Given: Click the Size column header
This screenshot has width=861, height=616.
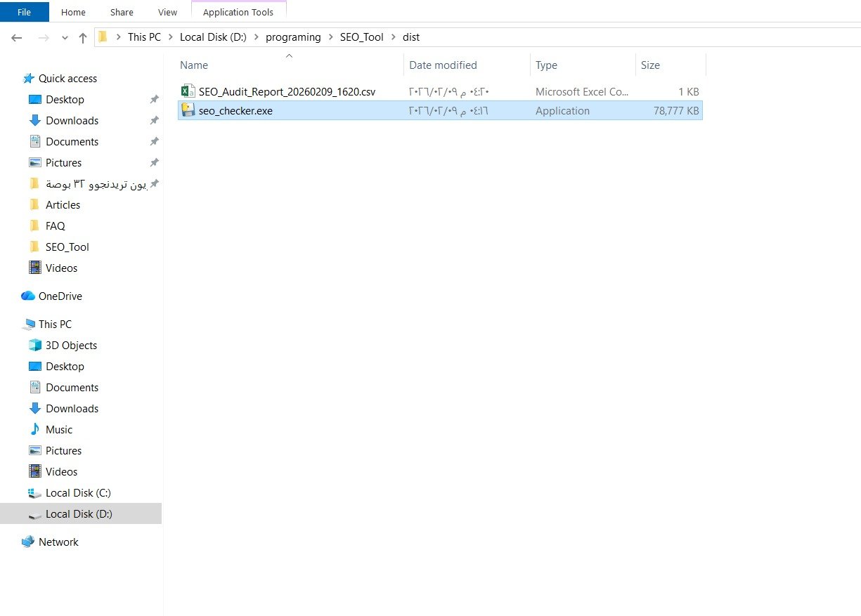Looking at the screenshot, I should [x=650, y=65].
